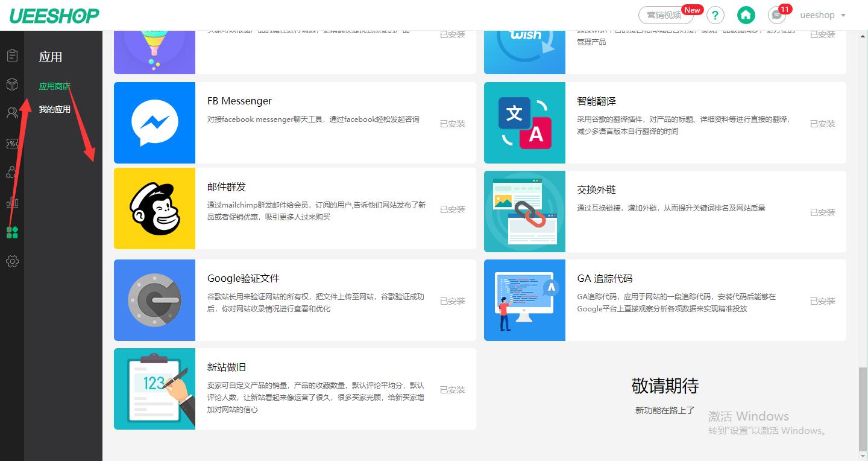Click the UEESHOP logo
The image size is (868, 461).
click(54, 15)
